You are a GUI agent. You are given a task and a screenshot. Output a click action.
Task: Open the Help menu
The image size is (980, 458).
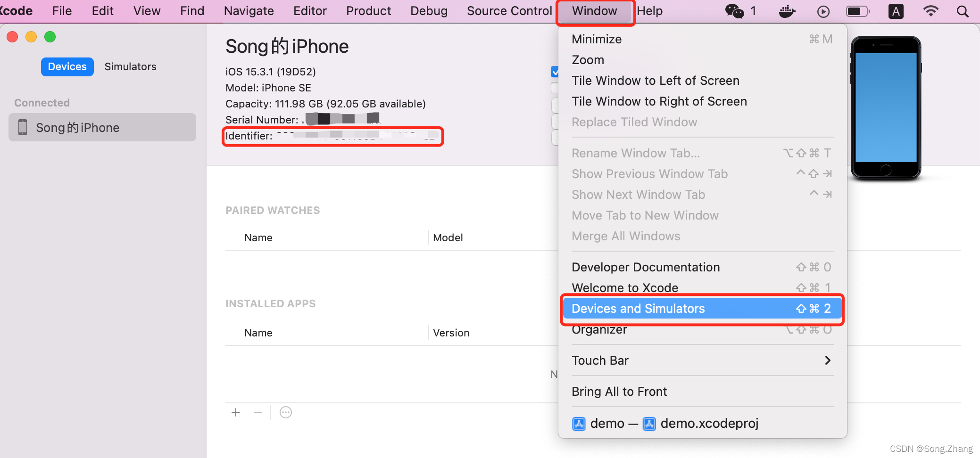pos(649,11)
